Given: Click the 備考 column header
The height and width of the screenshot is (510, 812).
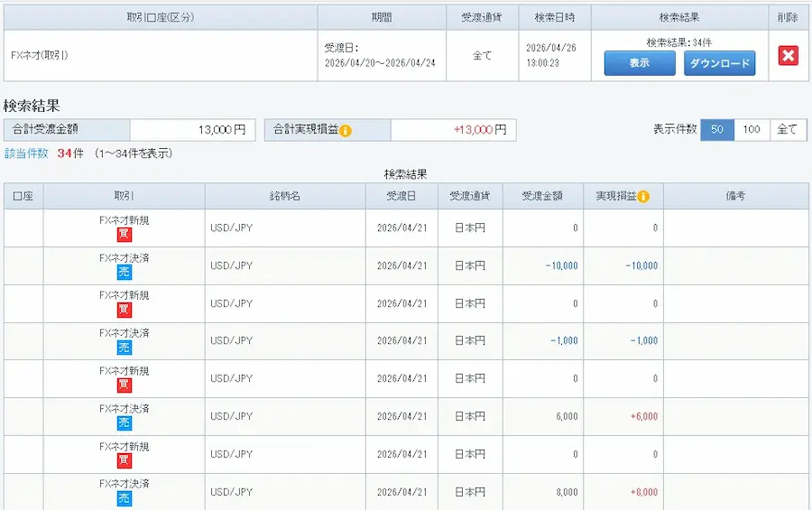Looking at the screenshot, I should (x=735, y=196).
